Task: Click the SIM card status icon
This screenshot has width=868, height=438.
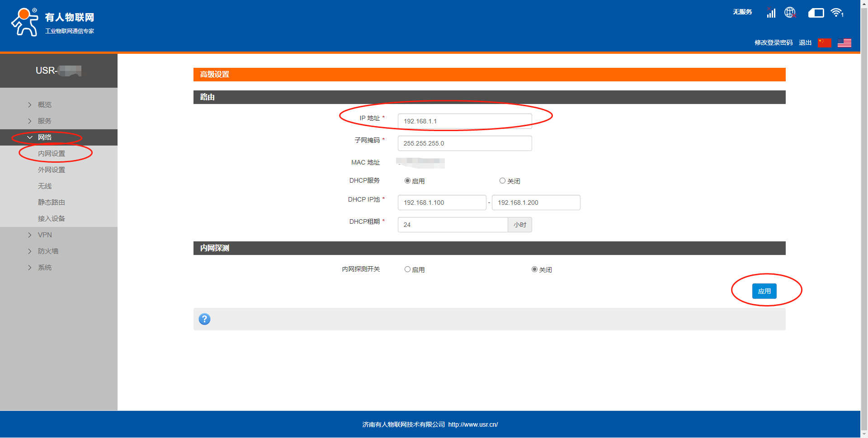Action: pyautogui.click(x=816, y=13)
